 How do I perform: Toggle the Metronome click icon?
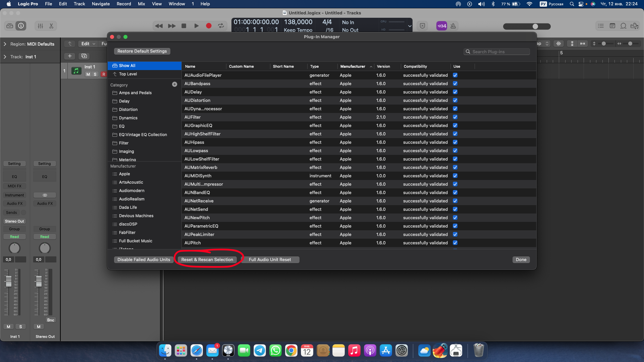tap(453, 26)
